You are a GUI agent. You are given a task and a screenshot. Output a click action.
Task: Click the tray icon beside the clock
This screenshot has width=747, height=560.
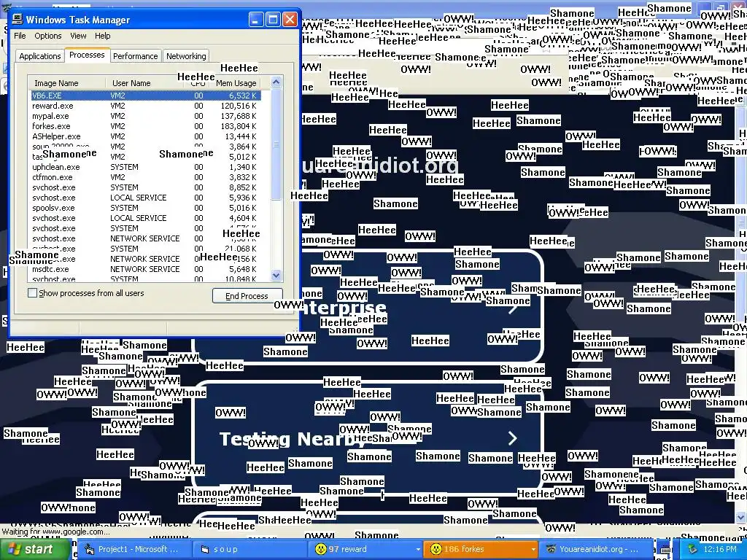[x=692, y=549]
